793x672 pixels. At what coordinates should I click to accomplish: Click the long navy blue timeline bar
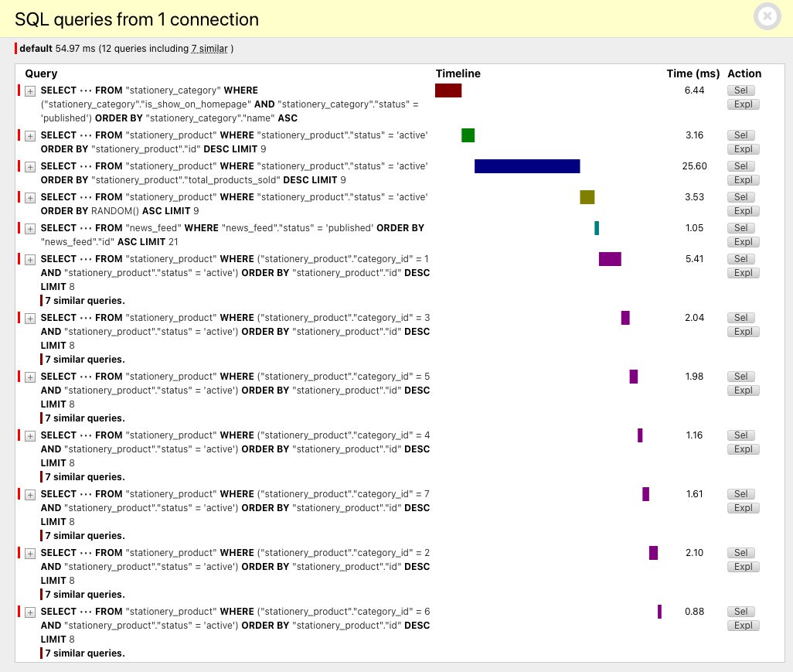(x=527, y=166)
